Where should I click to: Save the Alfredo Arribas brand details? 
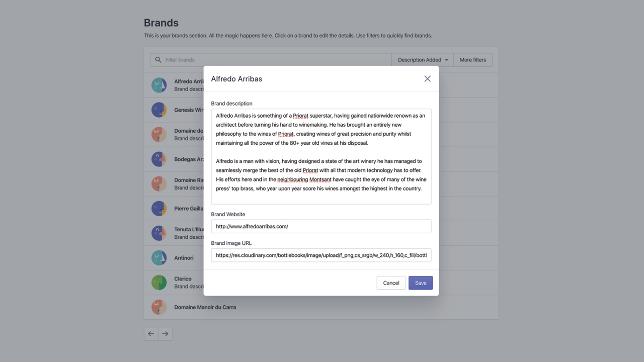pos(420,283)
